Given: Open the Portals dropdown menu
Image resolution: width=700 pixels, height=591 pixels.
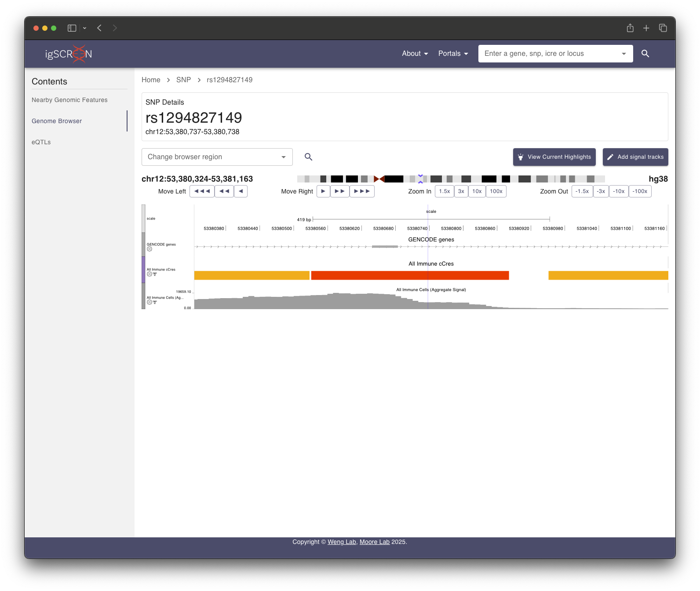Looking at the screenshot, I should tap(453, 54).
